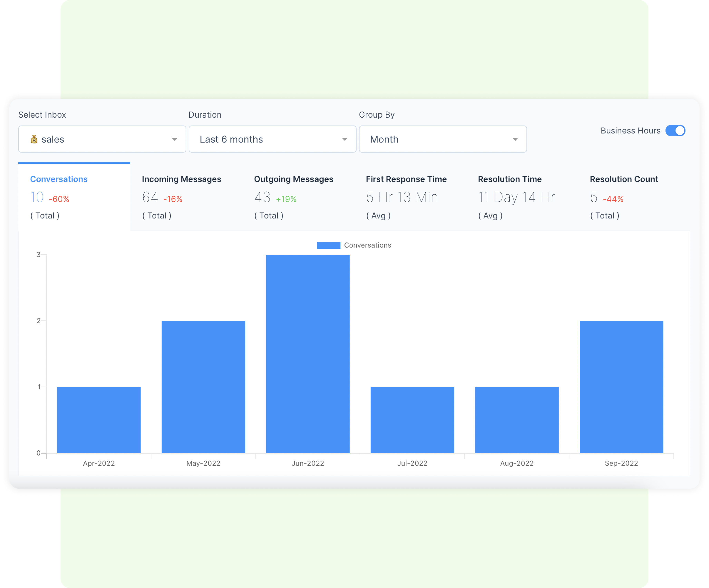Click the money bag sales inbox icon
709x588 pixels.
pyautogui.click(x=34, y=139)
